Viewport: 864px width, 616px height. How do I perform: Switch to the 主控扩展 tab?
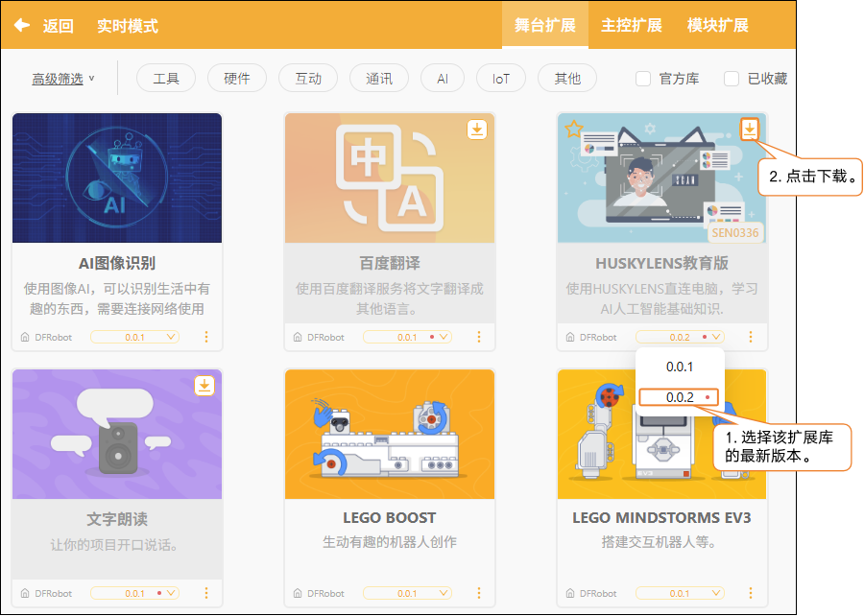click(x=631, y=25)
